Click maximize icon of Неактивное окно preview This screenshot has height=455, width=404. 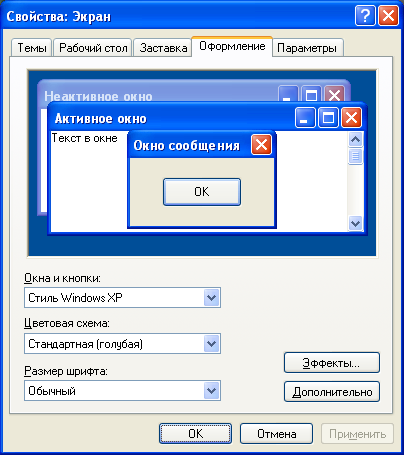click(x=311, y=94)
